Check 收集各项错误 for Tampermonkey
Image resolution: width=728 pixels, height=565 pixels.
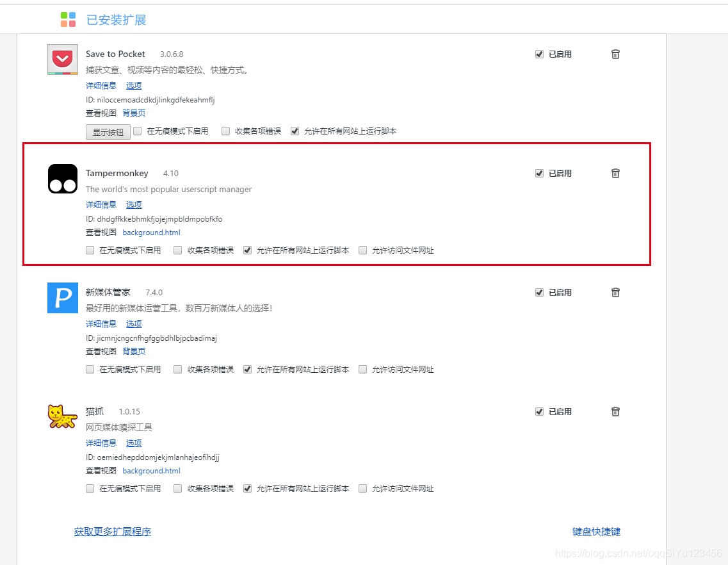click(178, 250)
